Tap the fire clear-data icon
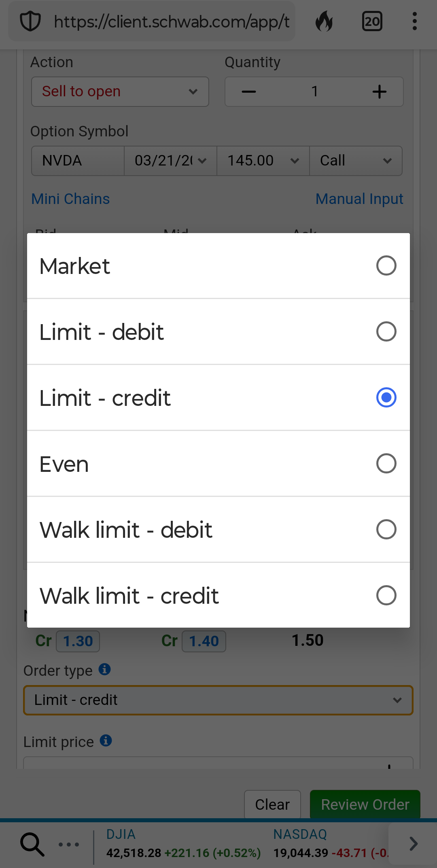Screen dimensions: 437x868 coord(324,21)
